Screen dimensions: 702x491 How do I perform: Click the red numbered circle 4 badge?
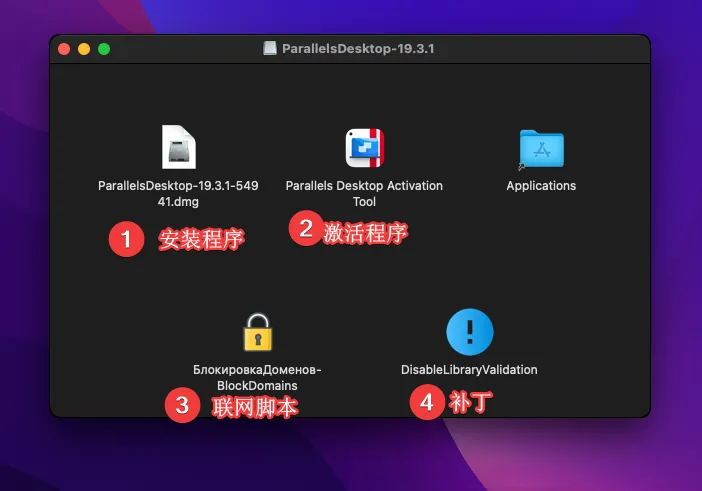[428, 404]
